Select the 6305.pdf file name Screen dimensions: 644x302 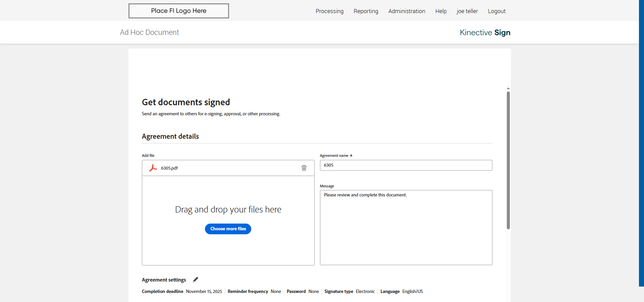click(x=169, y=168)
